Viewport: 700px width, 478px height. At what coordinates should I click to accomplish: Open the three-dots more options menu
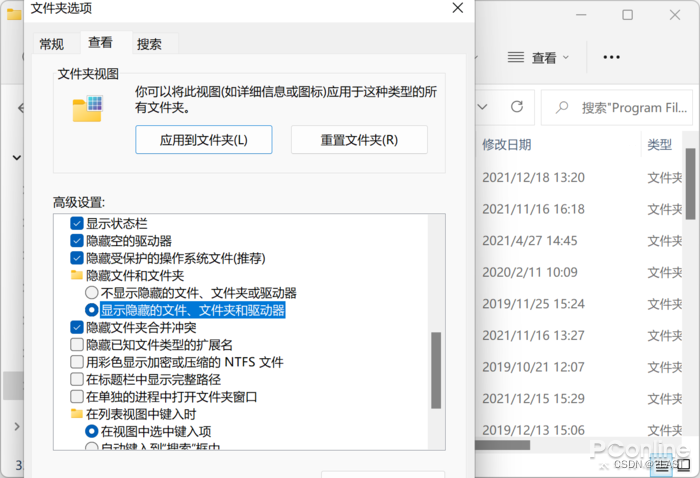click(611, 57)
